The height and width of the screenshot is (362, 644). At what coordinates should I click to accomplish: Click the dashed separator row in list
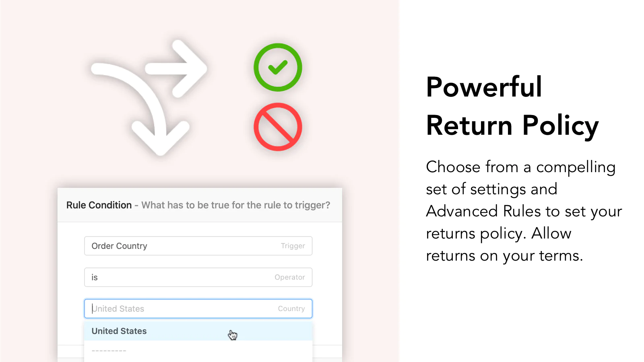click(x=109, y=351)
